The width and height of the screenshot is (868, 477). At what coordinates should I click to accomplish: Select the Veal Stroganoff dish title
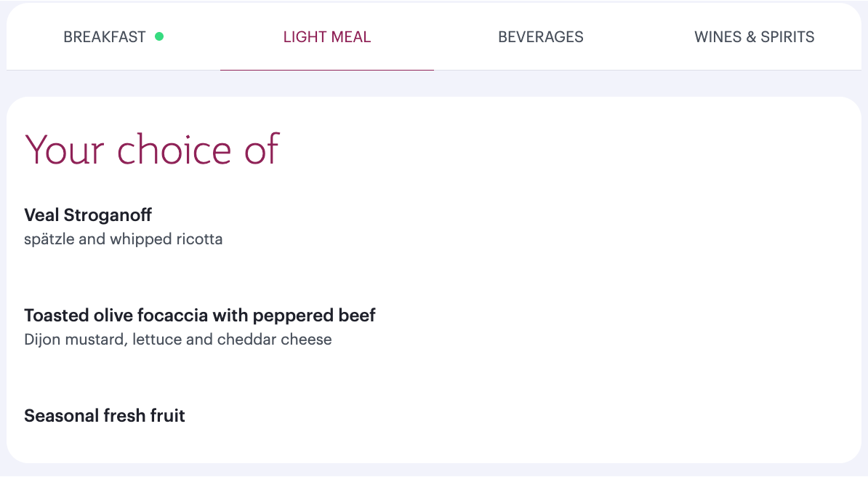pos(88,215)
